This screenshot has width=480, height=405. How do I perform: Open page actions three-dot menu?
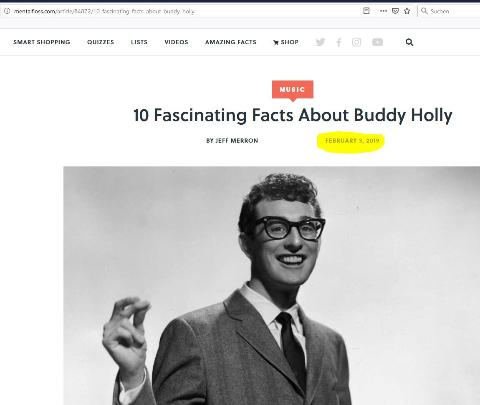(x=384, y=11)
